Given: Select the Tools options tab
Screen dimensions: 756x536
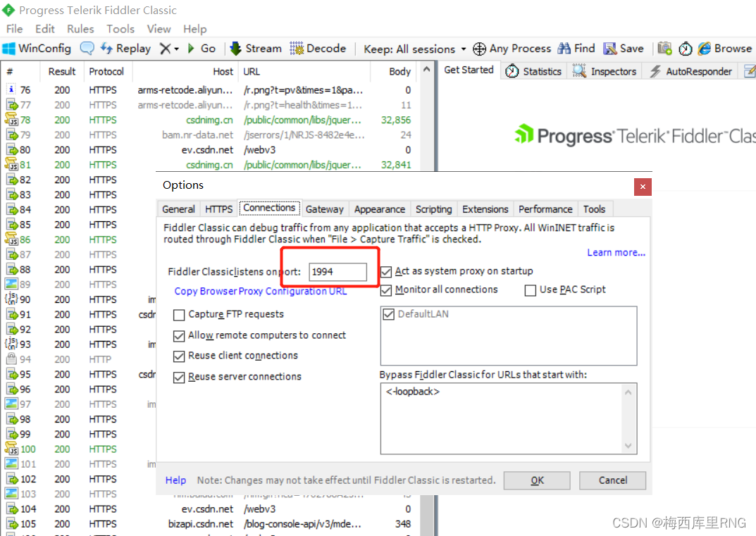Looking at the screenshot, I should pyautogui.click(x=594, y=209).
